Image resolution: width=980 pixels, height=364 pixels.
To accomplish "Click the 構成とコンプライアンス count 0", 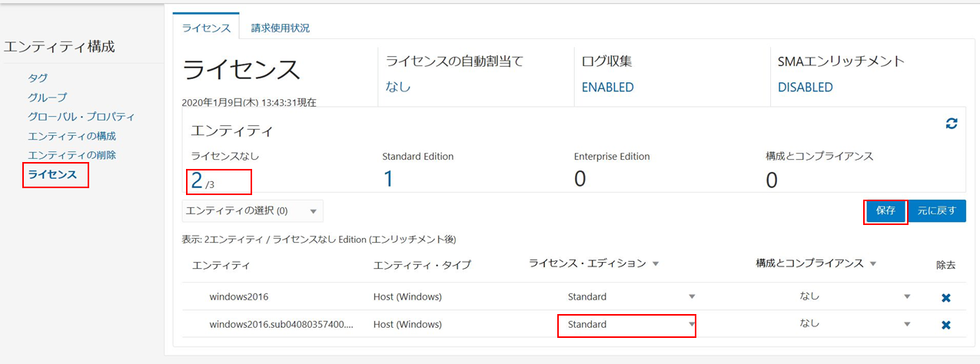I will coord(772,180).
